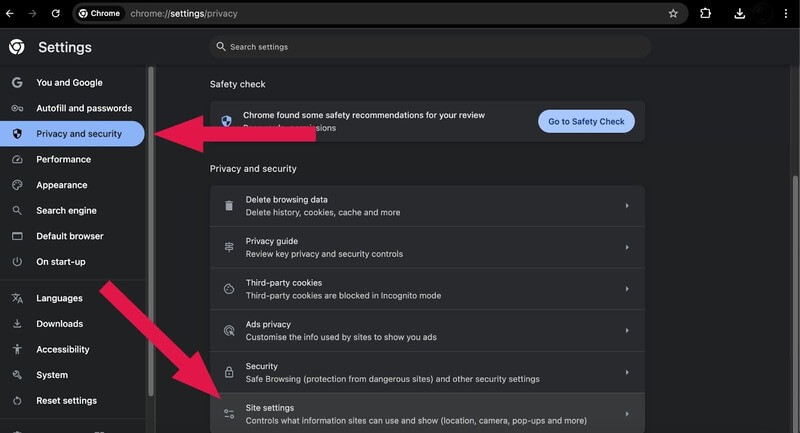
Task: Click Go to Safety Check button
Action: (x=586, y=121)
